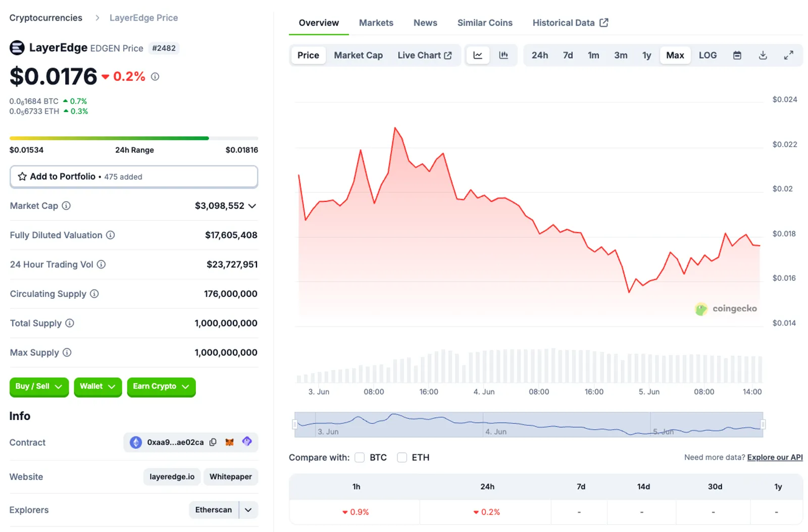Screen dimensions: 808x532
Task: Click the star icon in Add to Portfolio
Action: (x=22, y=177)
